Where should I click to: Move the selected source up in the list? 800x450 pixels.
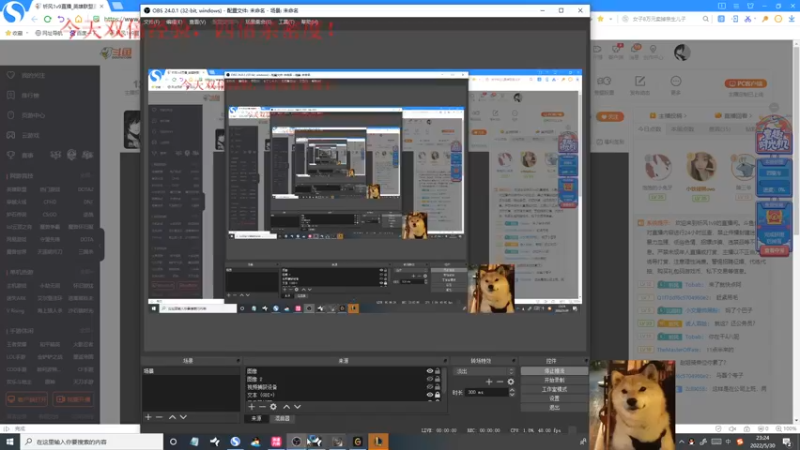(286, 407)
